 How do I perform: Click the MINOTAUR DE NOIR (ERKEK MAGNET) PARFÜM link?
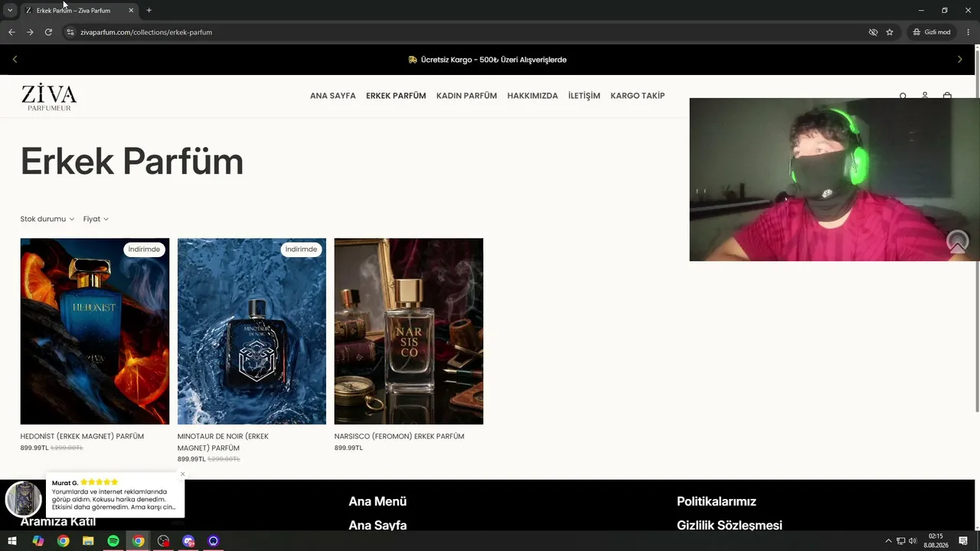223,442
